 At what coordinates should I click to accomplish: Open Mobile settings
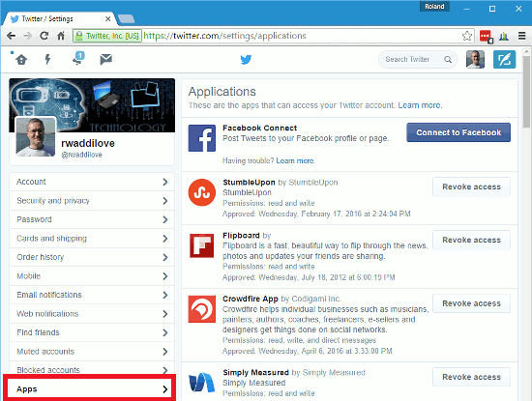(92, 276)
